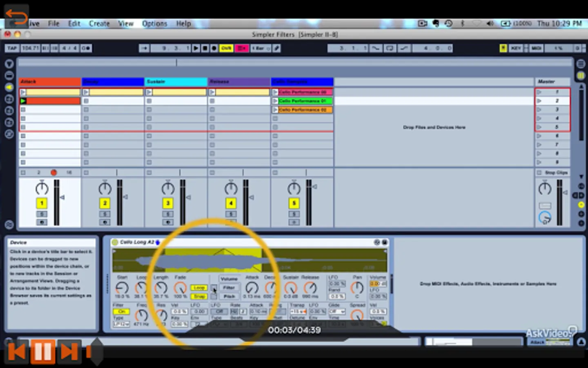Screen dimensions: 588x368
Task: Toggle the KEY map mode button
Action: click(516, 48)
